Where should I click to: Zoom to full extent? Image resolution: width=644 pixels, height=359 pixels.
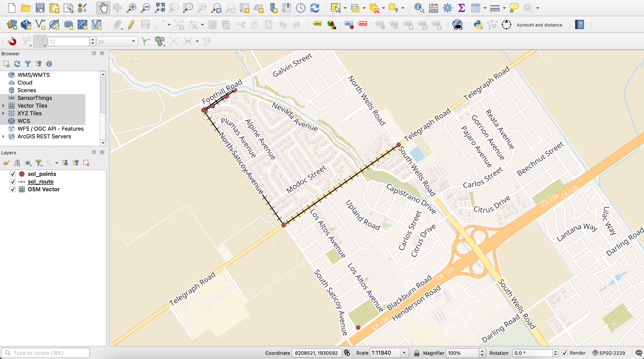[x=160, y=8]
